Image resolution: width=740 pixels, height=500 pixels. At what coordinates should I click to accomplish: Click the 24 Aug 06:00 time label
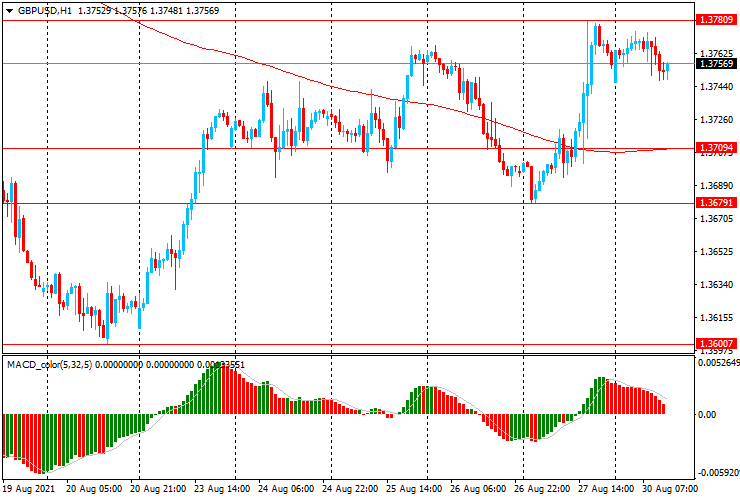coord(286,488)
